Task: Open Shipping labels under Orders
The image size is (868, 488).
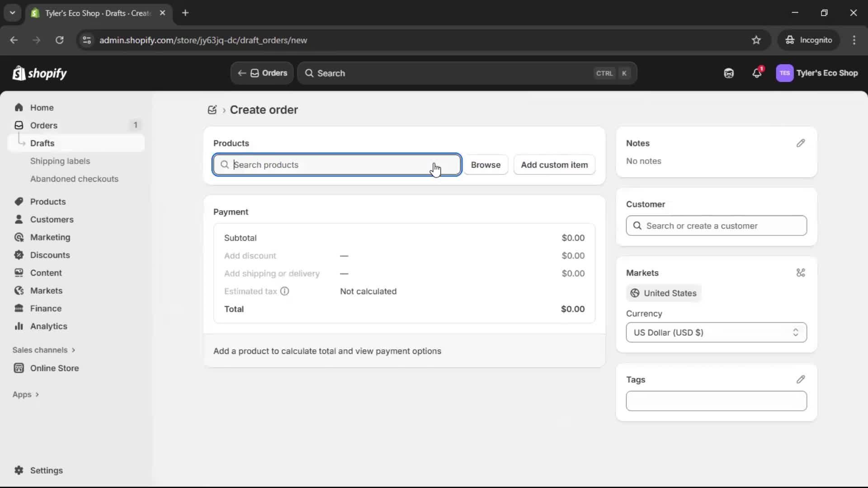Action: click(x=61, y=161)
